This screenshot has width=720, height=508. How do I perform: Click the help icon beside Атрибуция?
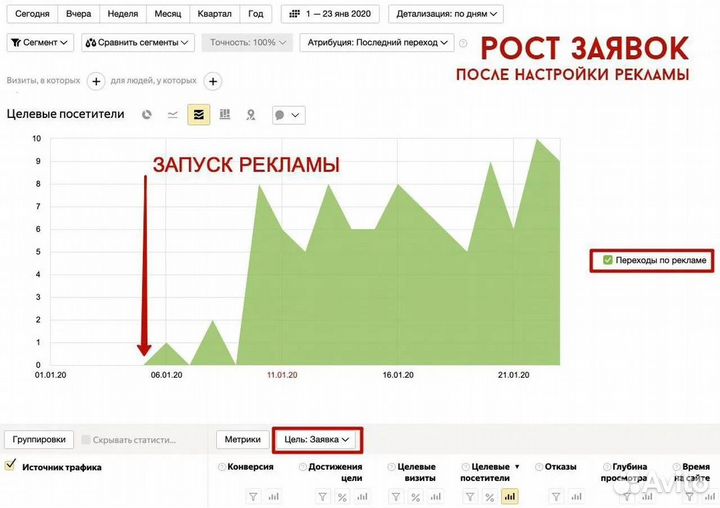463,43
